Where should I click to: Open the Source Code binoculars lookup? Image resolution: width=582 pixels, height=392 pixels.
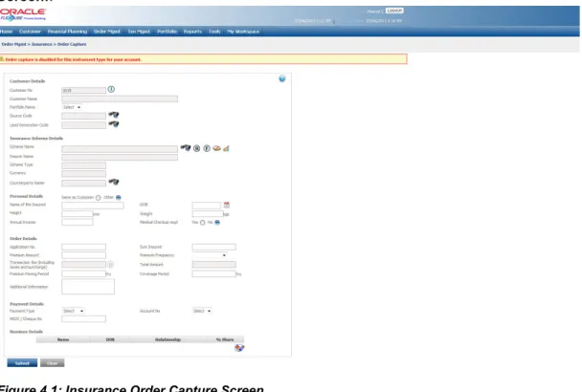[114, 115]
